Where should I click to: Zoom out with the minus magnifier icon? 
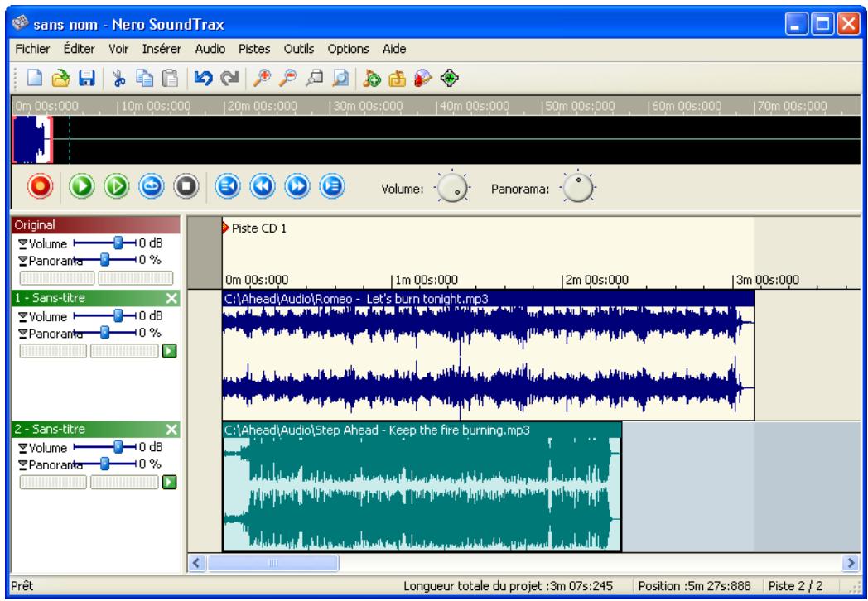(287, 79)
